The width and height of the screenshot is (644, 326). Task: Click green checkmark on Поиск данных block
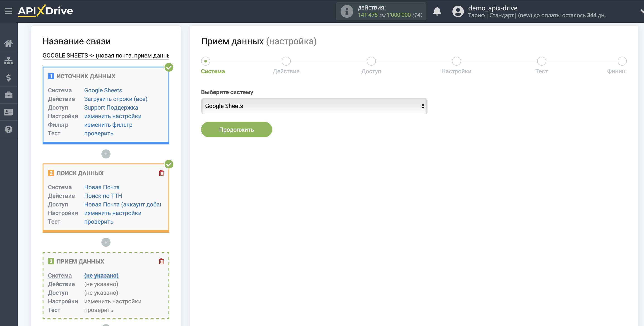(x=169, y=164)
